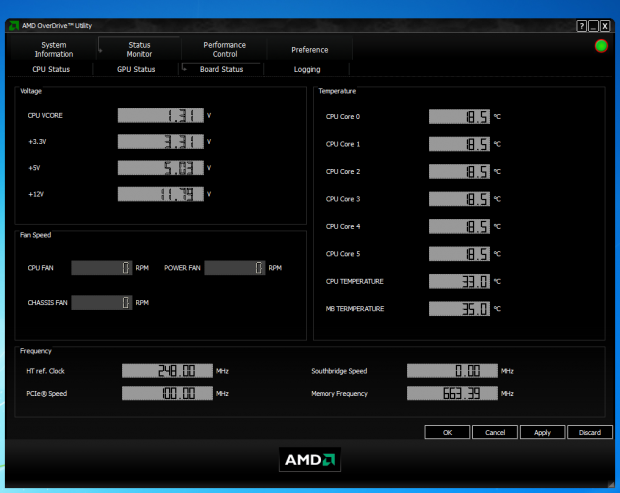Screen dimensions: 620x493
Task: Click the Southbridge Speed value display
Action: [x=452, y=371]
